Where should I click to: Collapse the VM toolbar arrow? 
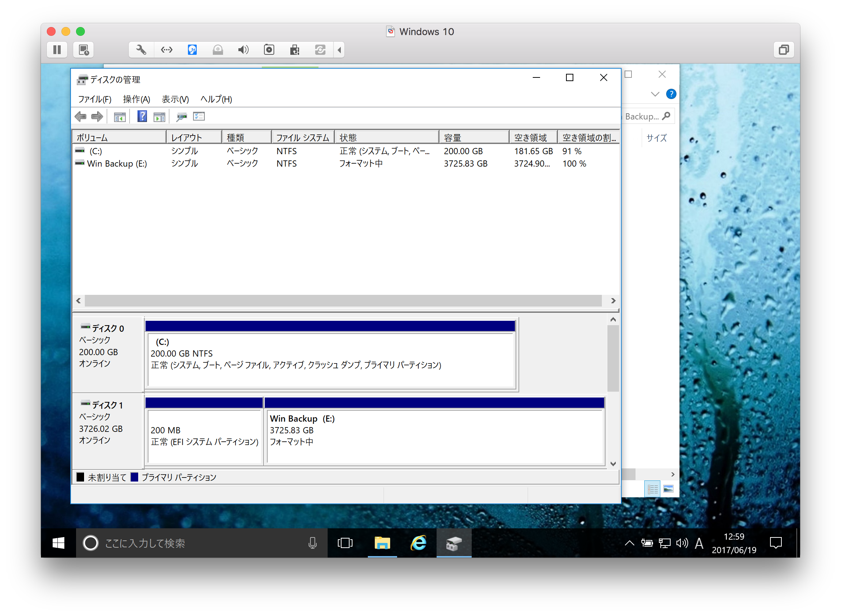(339, 50)
